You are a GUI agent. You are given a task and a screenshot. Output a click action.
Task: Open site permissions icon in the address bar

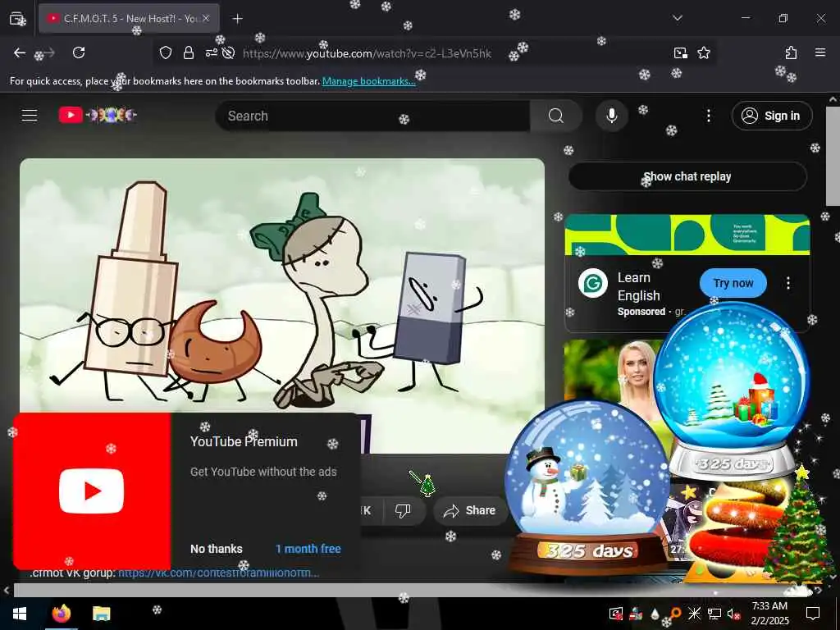(211, 52)
